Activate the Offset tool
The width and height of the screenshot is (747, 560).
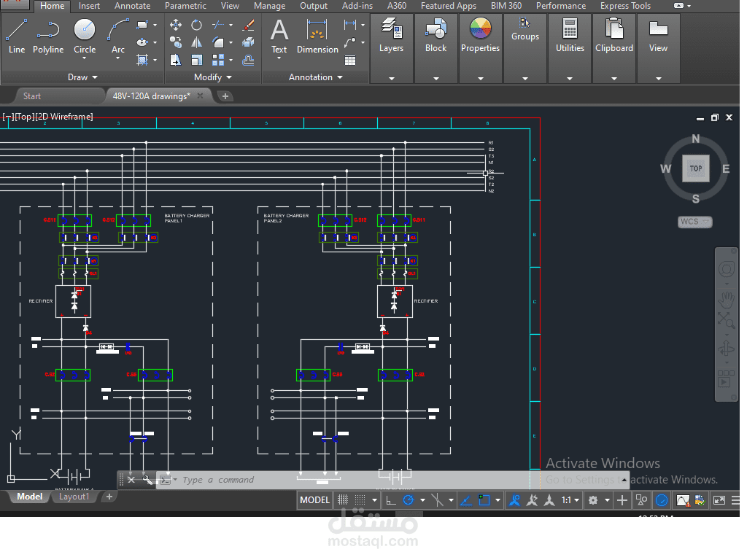tap(248, 60)
